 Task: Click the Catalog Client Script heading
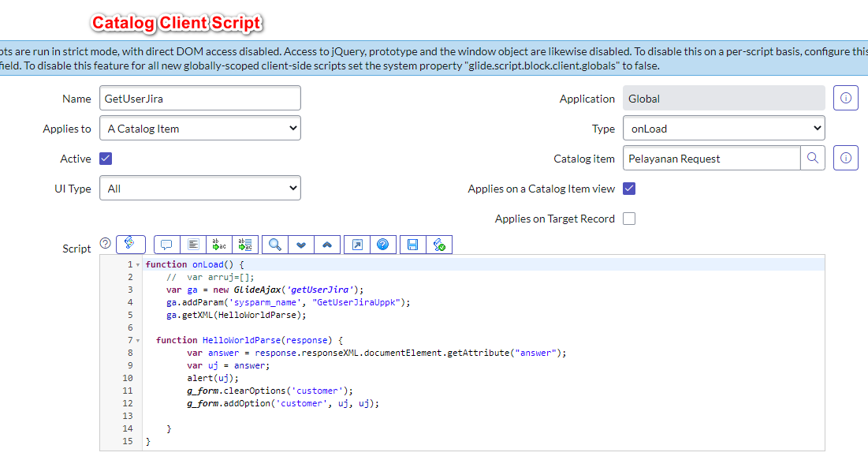177,23
